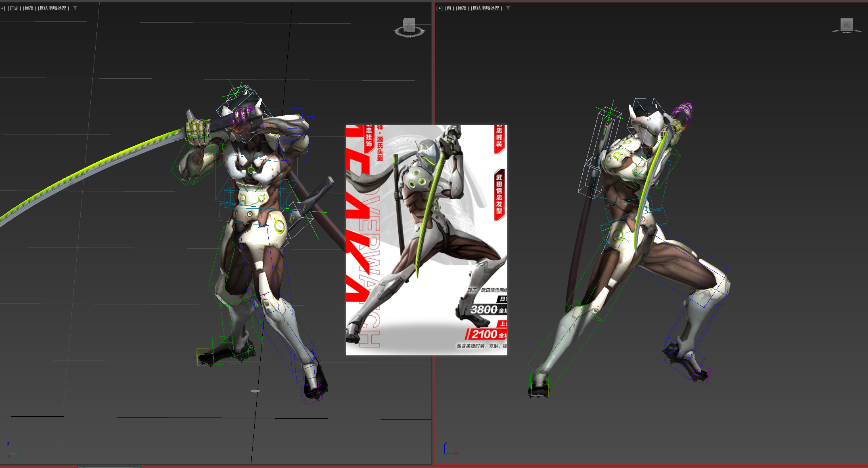
Task: Click the "2100" price text on the poster
Action: click(x=485, y=334)
